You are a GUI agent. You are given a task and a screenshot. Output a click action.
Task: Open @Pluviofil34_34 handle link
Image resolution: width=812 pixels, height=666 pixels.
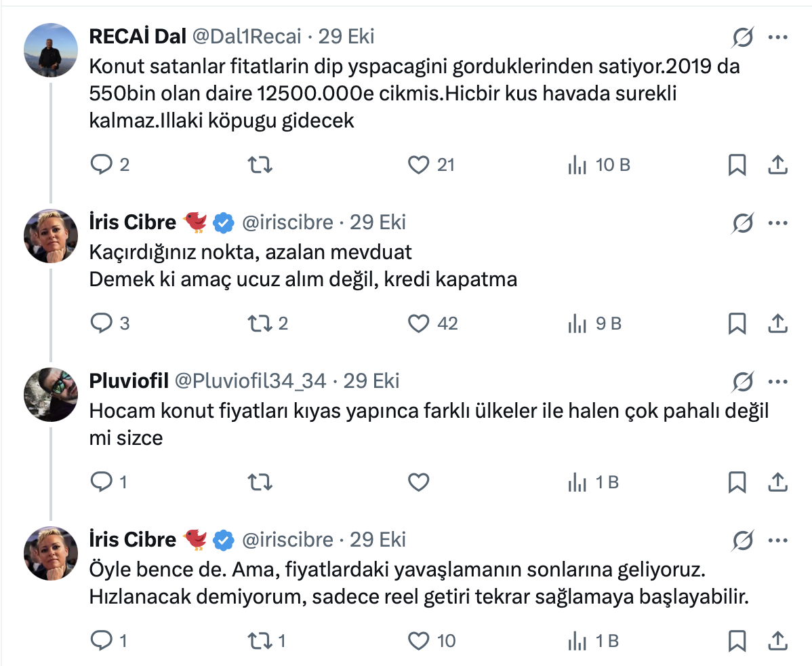[x=251, y=381]
